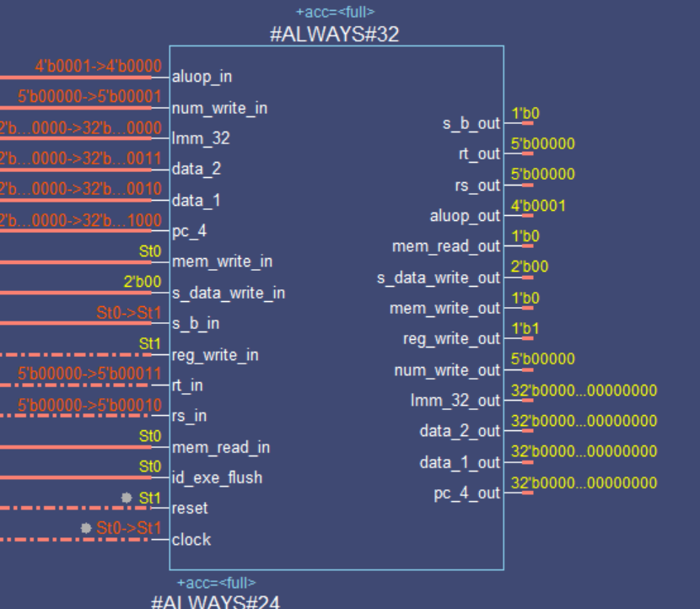The width and height of the screenshot is (700, 609).
Task: Select the aluop_in input port label
Action: pos(202,77)
